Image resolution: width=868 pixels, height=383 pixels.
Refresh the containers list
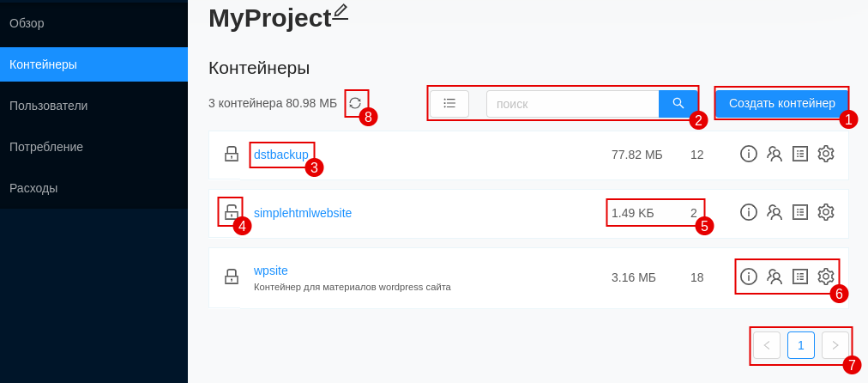point(355,103)
